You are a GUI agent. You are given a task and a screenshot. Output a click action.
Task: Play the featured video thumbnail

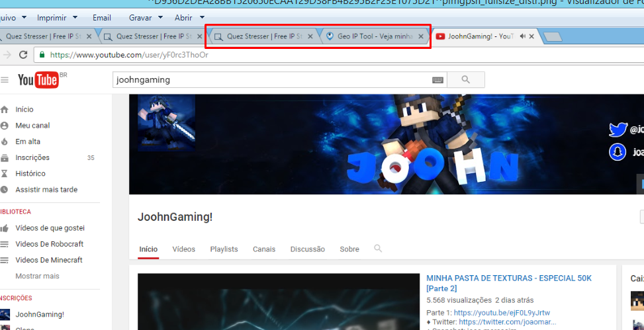click(279, 302)
